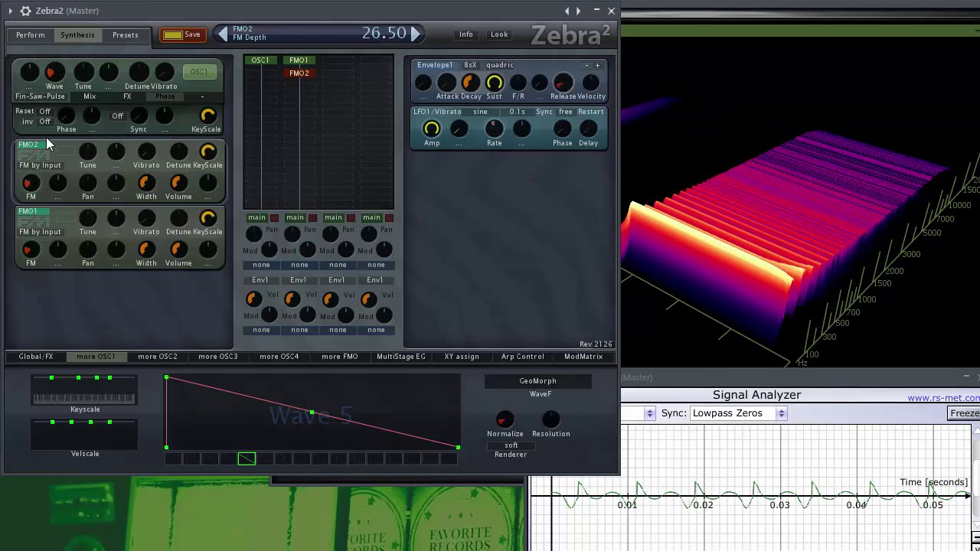Switch to the Perform tab

[31, 35]
